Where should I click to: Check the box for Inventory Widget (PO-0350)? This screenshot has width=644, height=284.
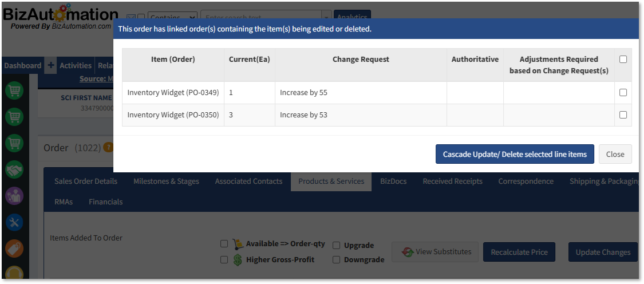click(623, 115)
